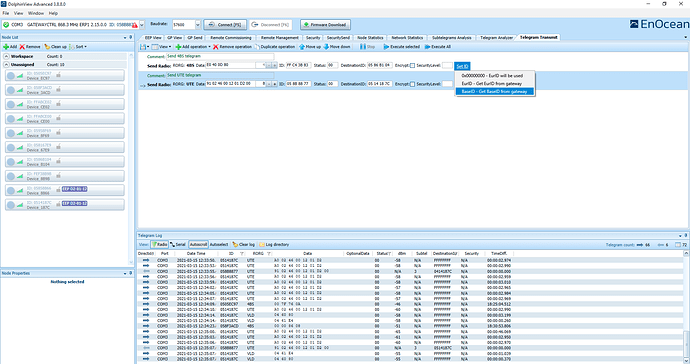Open the Baudrate dropdown
Screen dimensions: 690x364
click(198, 25)
